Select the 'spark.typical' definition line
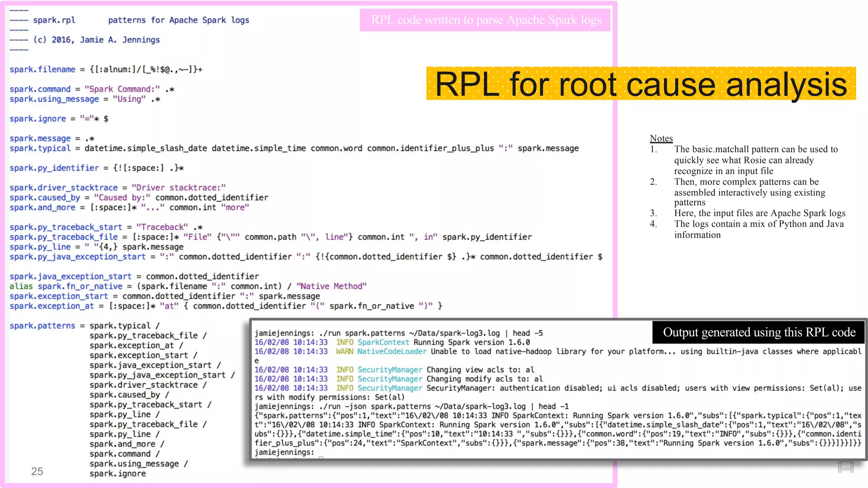The image size is (868, 488). (x=294, y=148)
